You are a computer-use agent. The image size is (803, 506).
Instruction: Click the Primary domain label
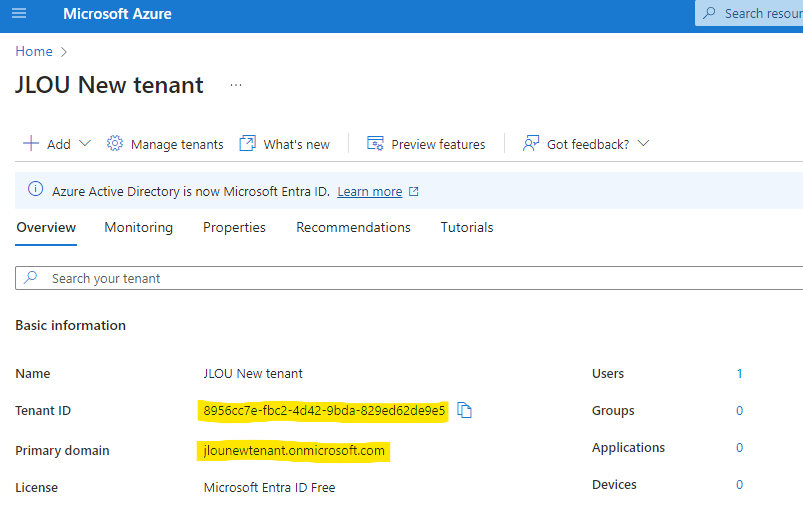click(62, 451)
